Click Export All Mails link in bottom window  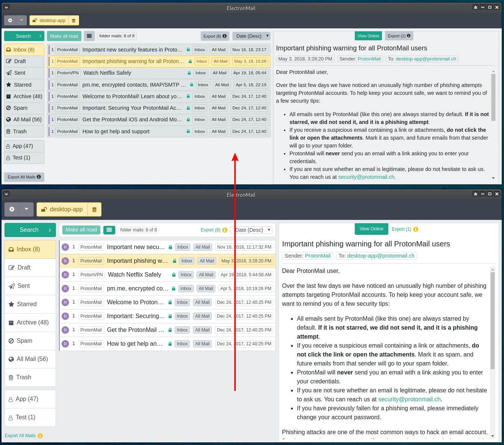pos(21,436)
